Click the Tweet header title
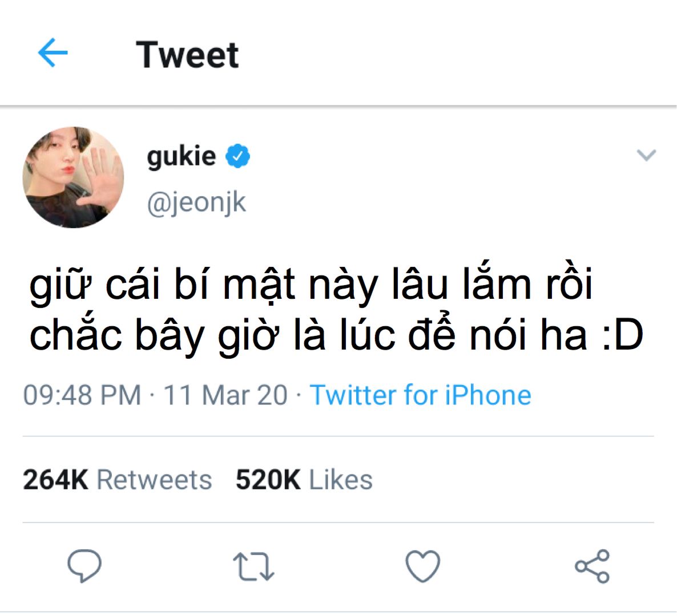 [187, 55]
